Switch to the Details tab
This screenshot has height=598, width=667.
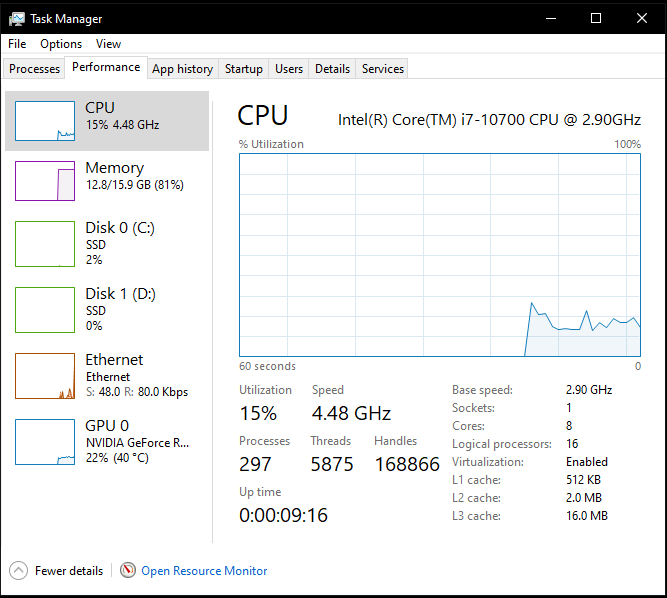tap(332, 69)
